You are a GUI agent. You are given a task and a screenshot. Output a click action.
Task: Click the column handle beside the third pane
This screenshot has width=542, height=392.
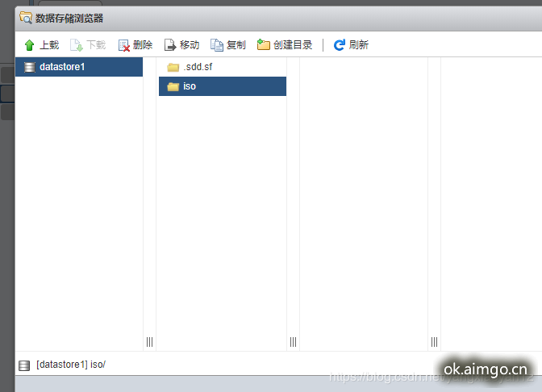coord(434,342)
